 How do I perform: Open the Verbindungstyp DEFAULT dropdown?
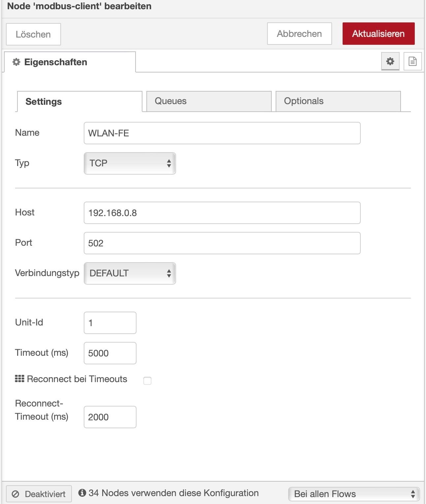point(130,273)
